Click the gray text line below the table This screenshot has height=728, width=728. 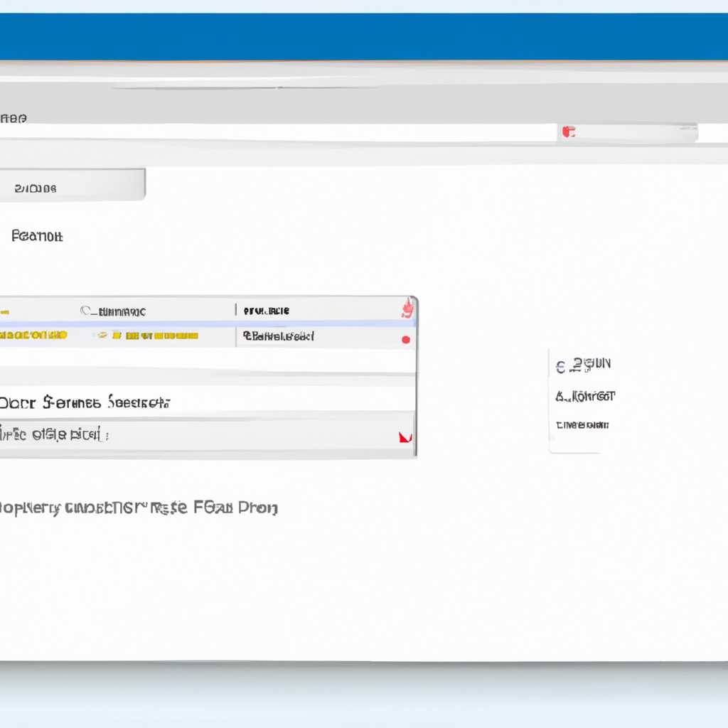pyautogui.click(x=139, y=508)
